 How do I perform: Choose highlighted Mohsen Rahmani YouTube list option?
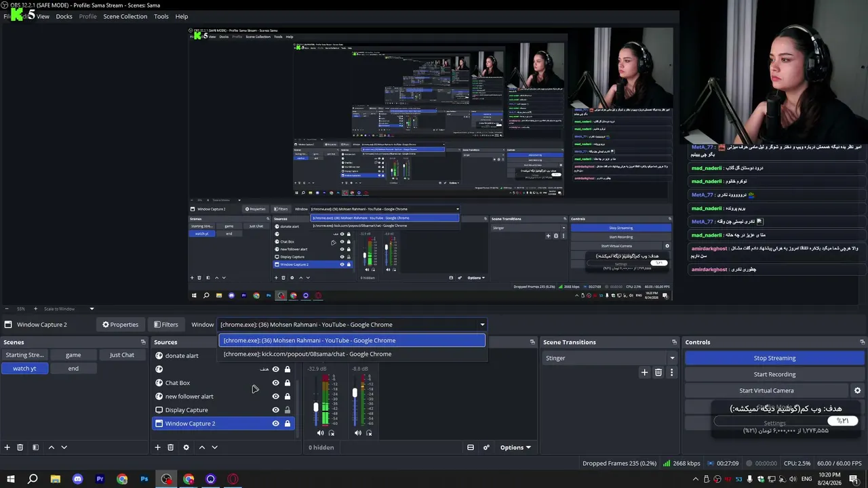(352, 340)
